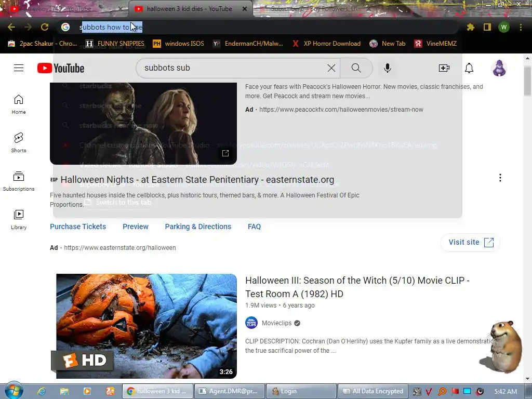This screenshot has width=532, height=399.
Task: Click orange magnifier tray icon
Action: (x=442, y=392)
